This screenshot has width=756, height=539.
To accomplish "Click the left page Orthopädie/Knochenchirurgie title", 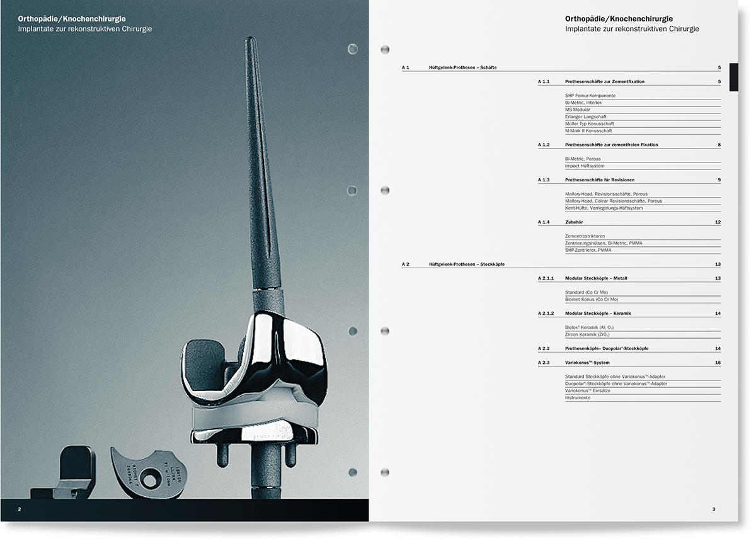I will (67, 19).
